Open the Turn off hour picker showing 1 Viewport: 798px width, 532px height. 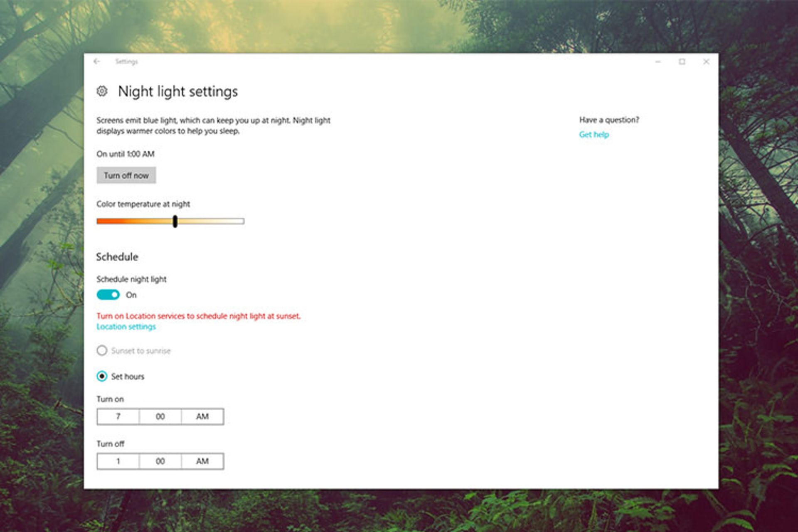tap(118, 461)
